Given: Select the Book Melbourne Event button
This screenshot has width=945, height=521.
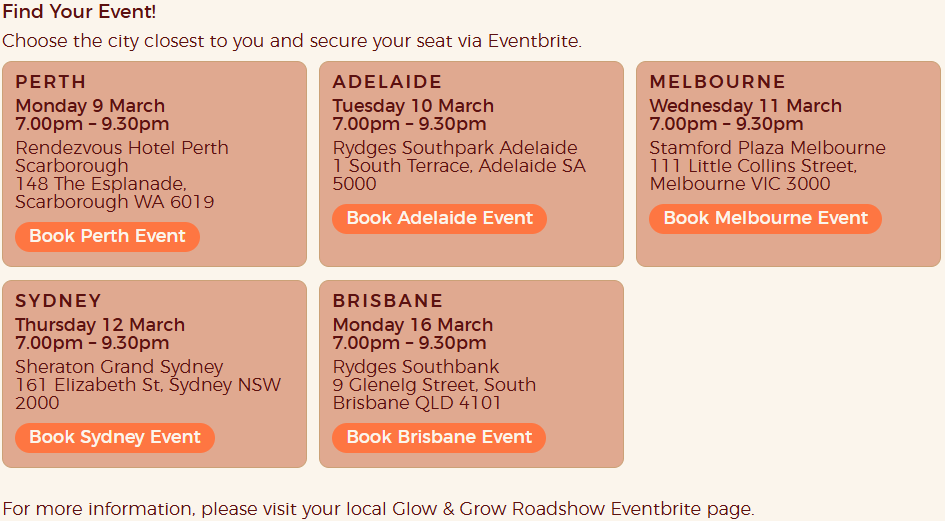Looking at the screenshot, I should (x=765, y=219).
